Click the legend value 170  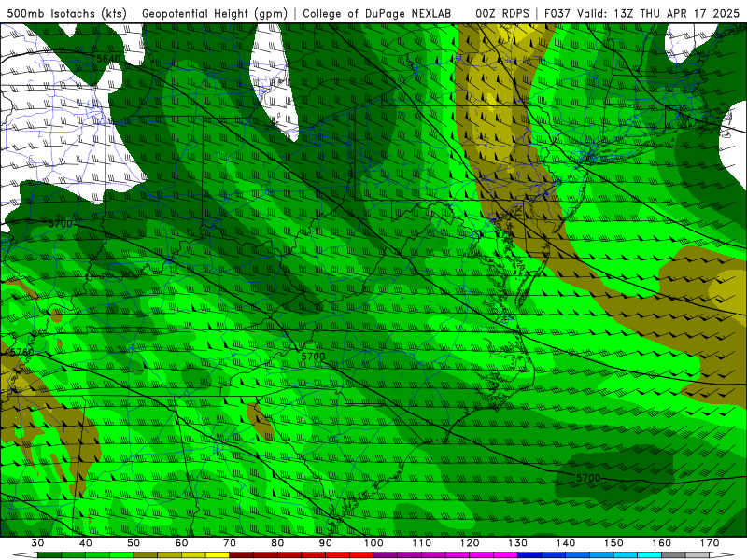pyautogui.click(x=710, y=543)
